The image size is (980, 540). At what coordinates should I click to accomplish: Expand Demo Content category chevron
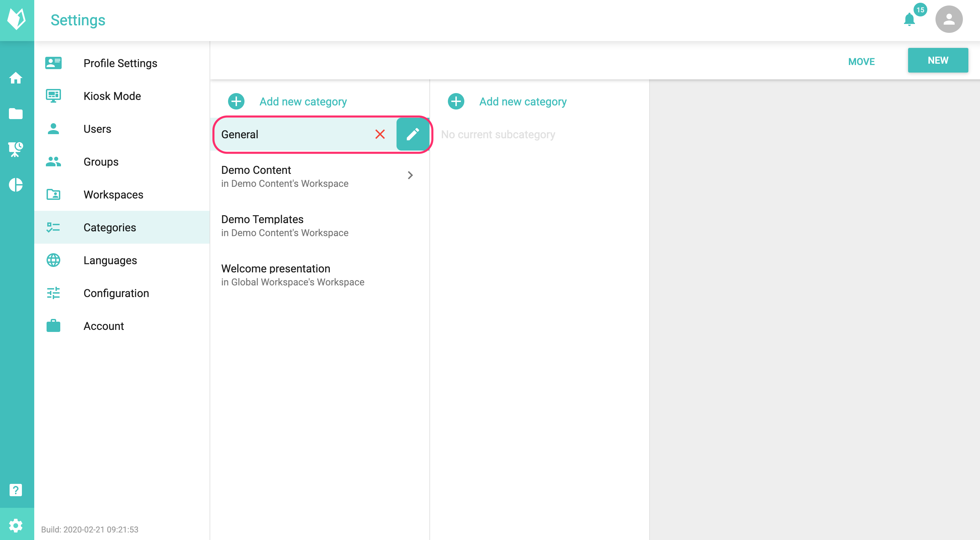pos(410,175)
